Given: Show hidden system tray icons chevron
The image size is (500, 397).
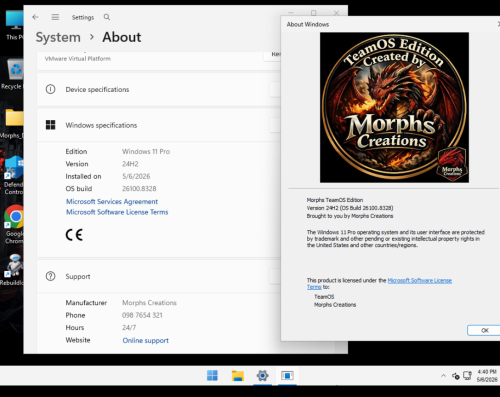Looking at the screenshot, I should click(x=443, y=376).
